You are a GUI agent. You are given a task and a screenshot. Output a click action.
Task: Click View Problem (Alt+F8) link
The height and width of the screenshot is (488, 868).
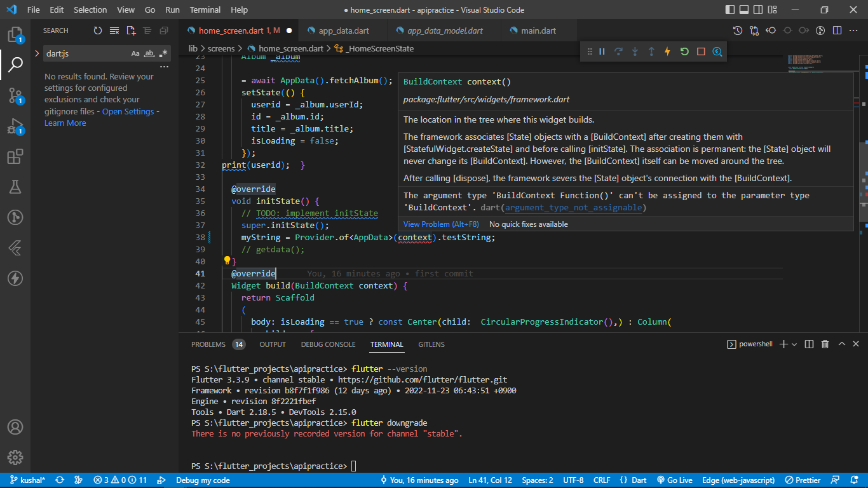point(441,224)
